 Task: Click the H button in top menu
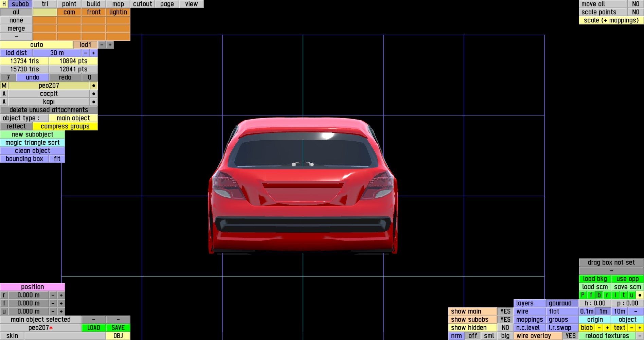click(4, 4)
